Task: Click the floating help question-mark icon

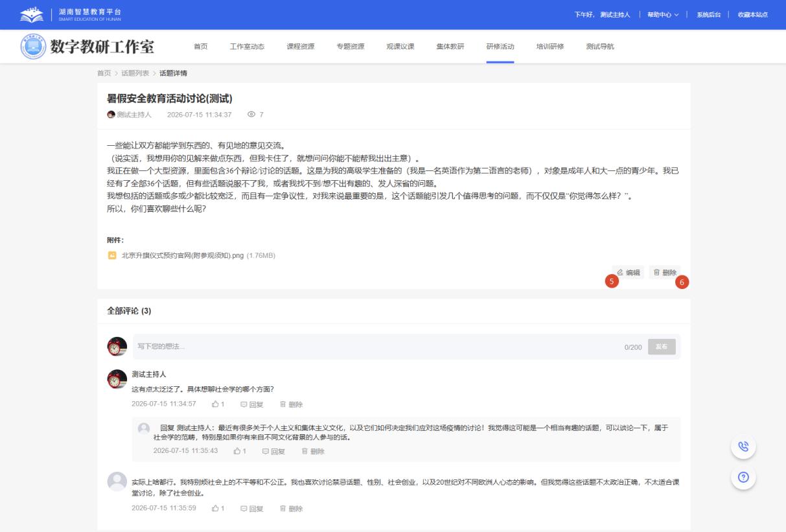Action: click(x=743, y=477)
